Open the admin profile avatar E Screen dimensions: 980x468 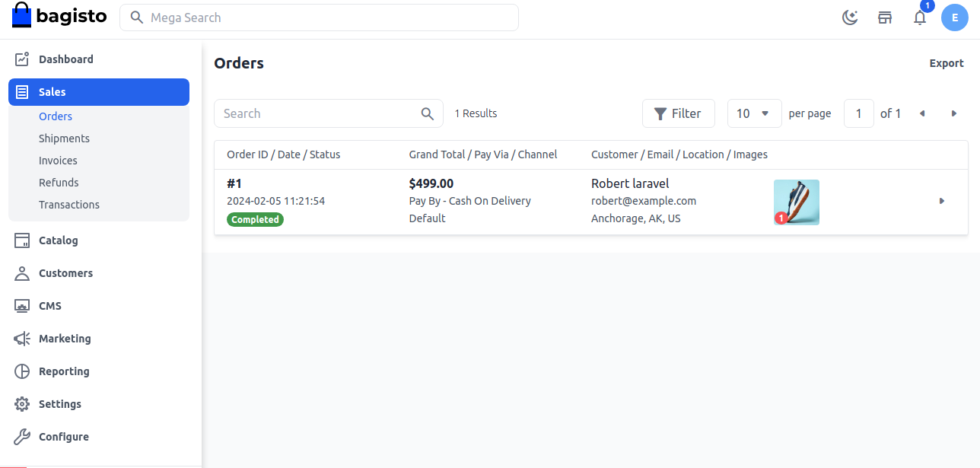tap(954, 18)
